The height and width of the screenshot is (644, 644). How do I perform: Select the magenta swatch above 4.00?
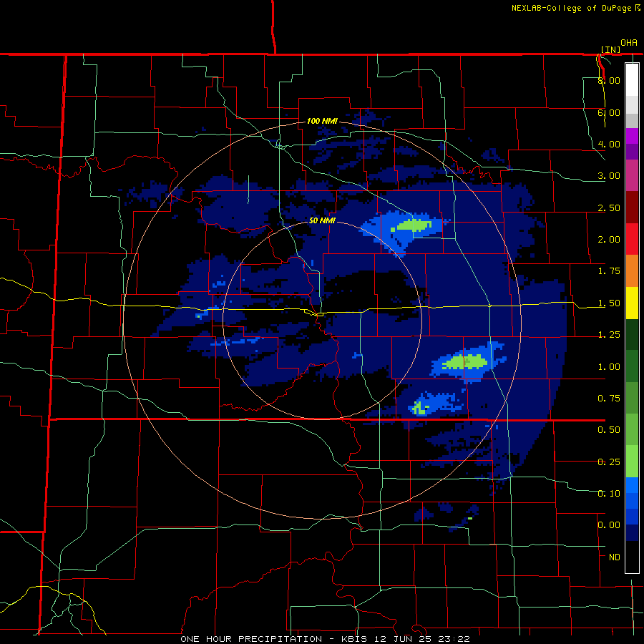(632, 136)
